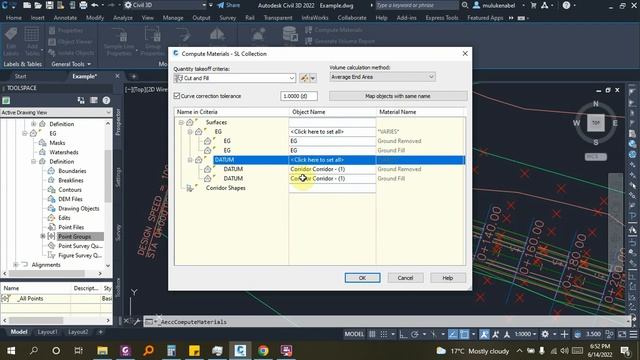The height and width of the screenshot is (360, 640).
Task: Click 'Click here to set all' in DATUM row
Action: 332,160
